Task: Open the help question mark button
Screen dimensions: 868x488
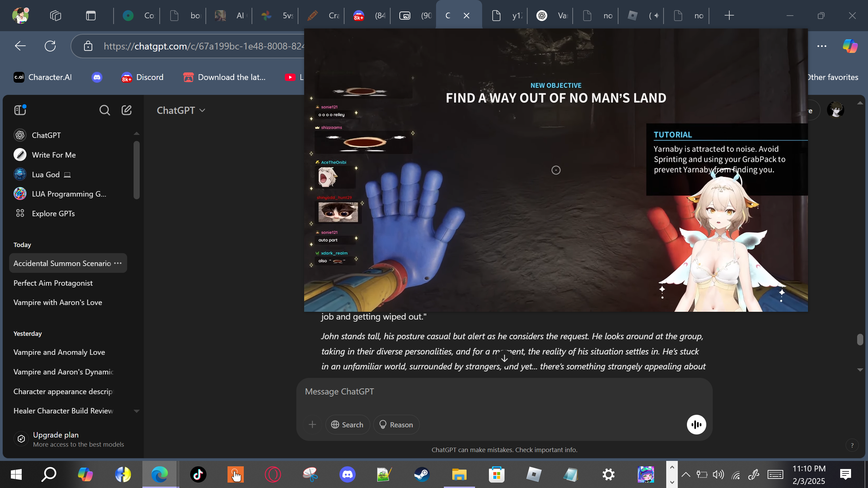Action: point(852,445)
